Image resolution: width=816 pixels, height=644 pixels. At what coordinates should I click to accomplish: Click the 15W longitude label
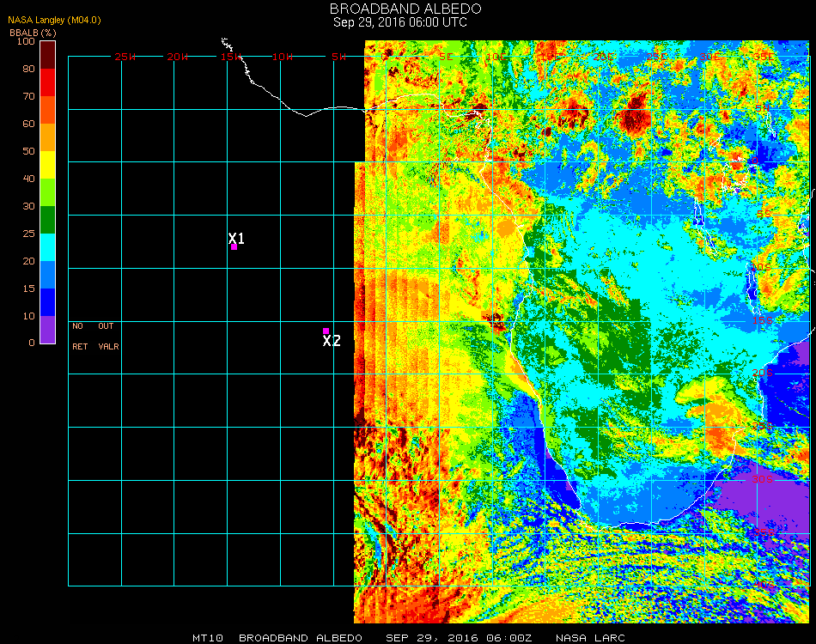(232, 57)
